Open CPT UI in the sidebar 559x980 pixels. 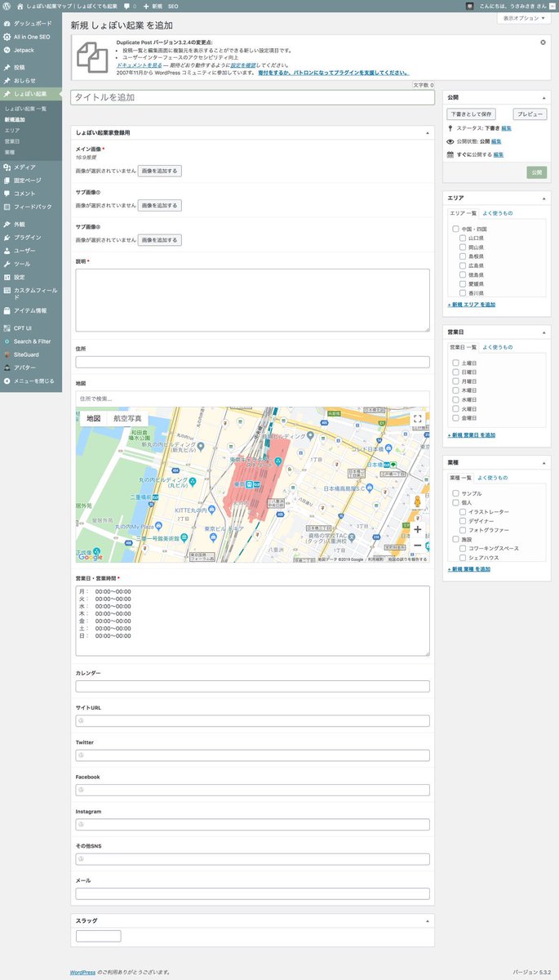pyautogui.click(x=31, y=327)
